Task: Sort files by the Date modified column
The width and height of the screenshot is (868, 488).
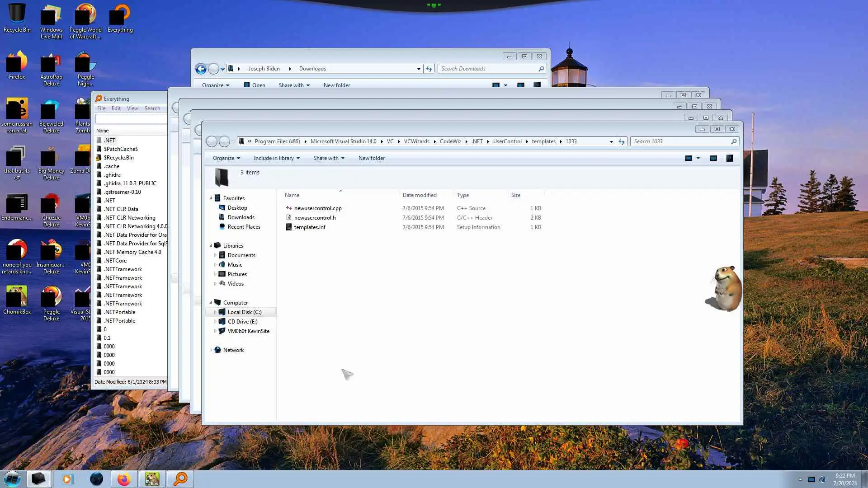Action: pos(420,195)
